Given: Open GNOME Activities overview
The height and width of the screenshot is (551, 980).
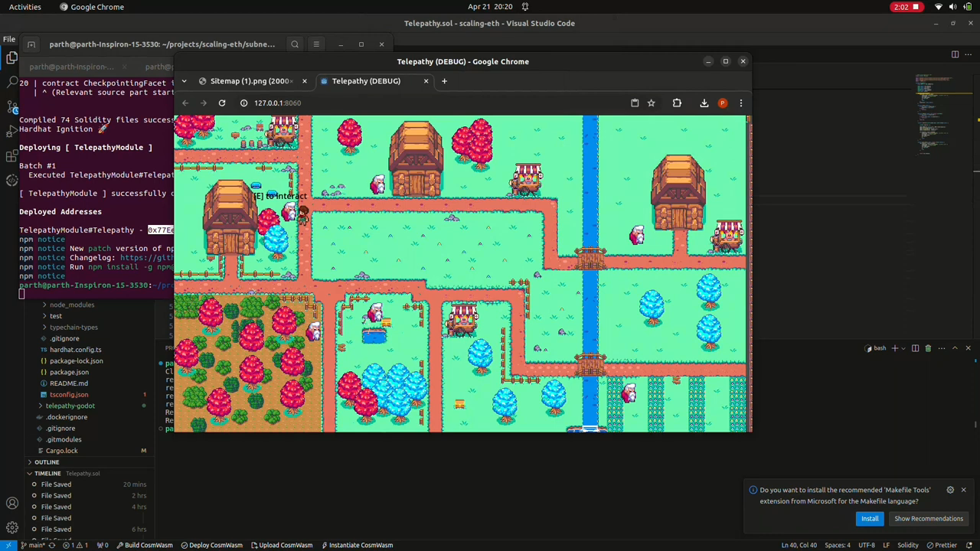Looking at the screenshot, I should pyautogui.click(x=25, y=7).
